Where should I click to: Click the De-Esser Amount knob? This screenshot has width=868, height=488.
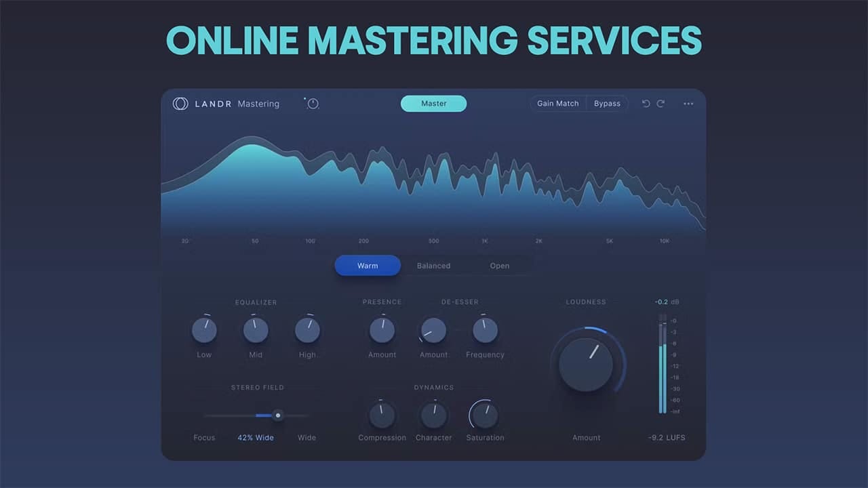(433, 330)
